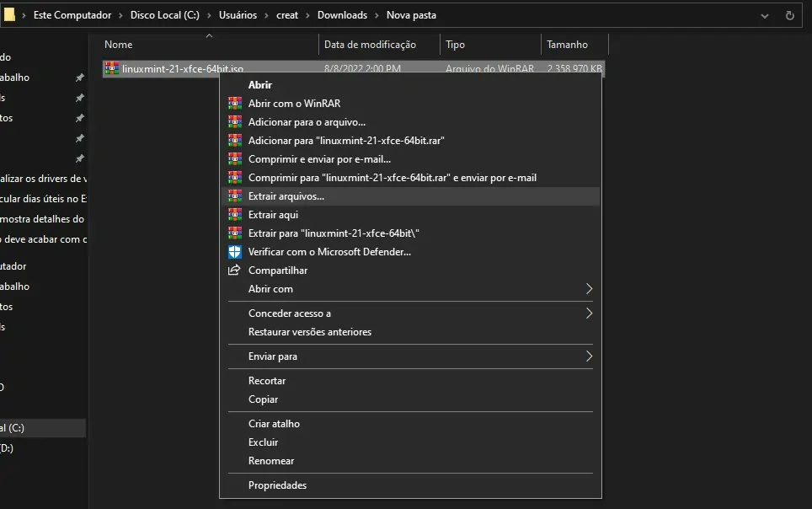Screen dimensions: 812x509
Task: Choose 'Renomear' from the menu
Action: (410, 461)
